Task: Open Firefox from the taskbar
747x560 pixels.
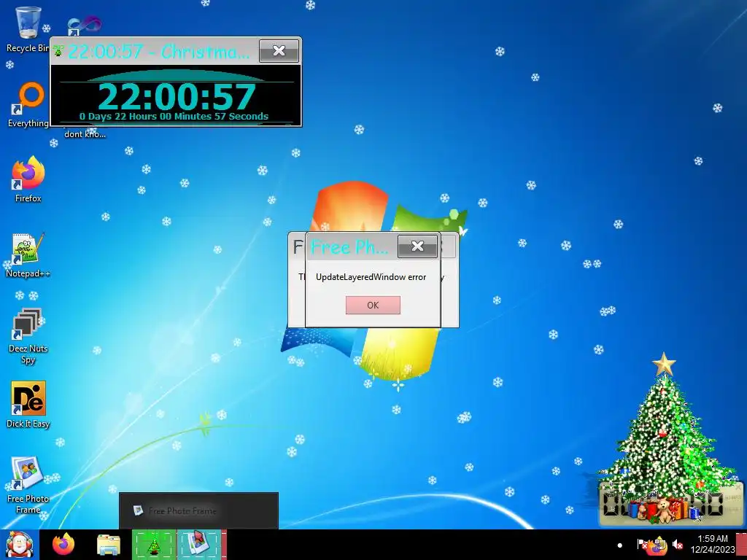Action: point(63,545)
